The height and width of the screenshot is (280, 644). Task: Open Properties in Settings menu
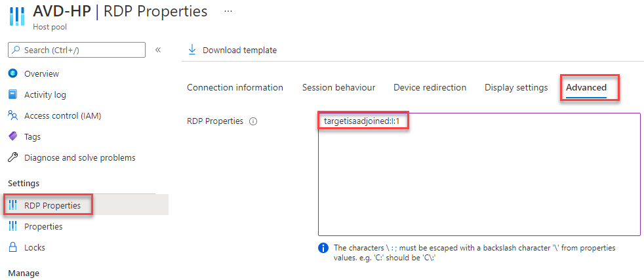[43, 226]
